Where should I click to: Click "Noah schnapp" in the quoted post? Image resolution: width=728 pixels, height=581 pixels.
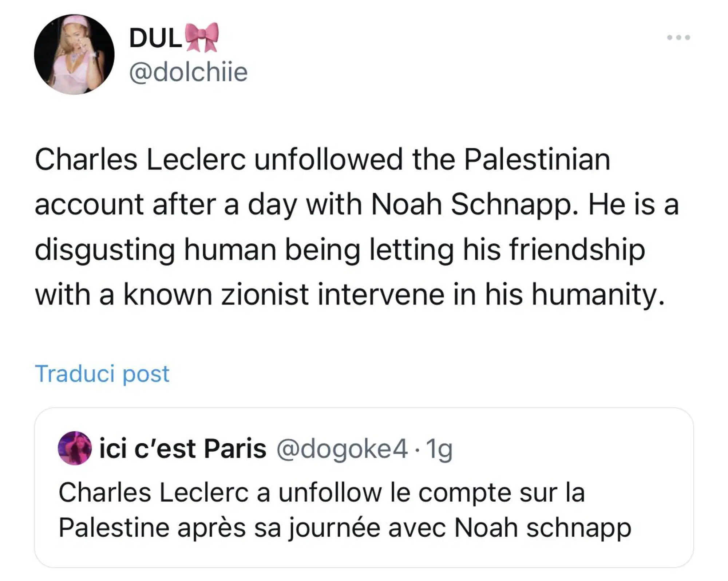(x=542, y=527)
